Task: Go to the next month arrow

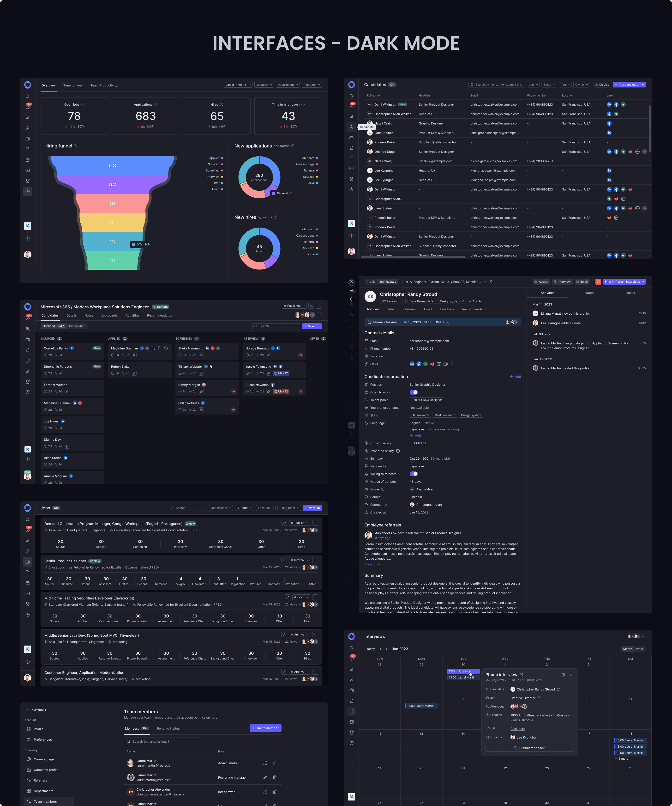Action: 387,649
